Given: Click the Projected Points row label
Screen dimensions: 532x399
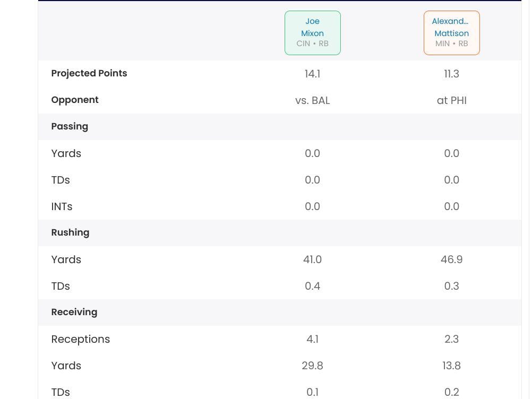Looking at the screenshot, I should click(x=89, y=73).
